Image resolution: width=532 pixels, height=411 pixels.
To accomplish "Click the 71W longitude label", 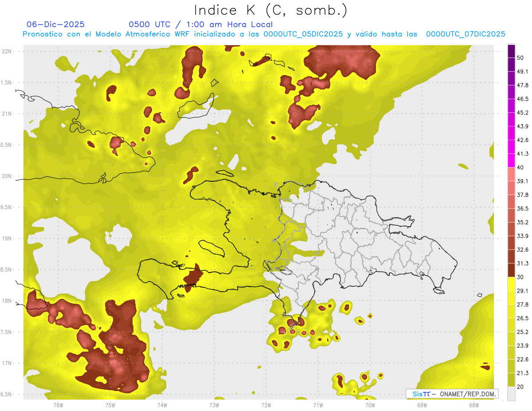I will coord(318,405).
